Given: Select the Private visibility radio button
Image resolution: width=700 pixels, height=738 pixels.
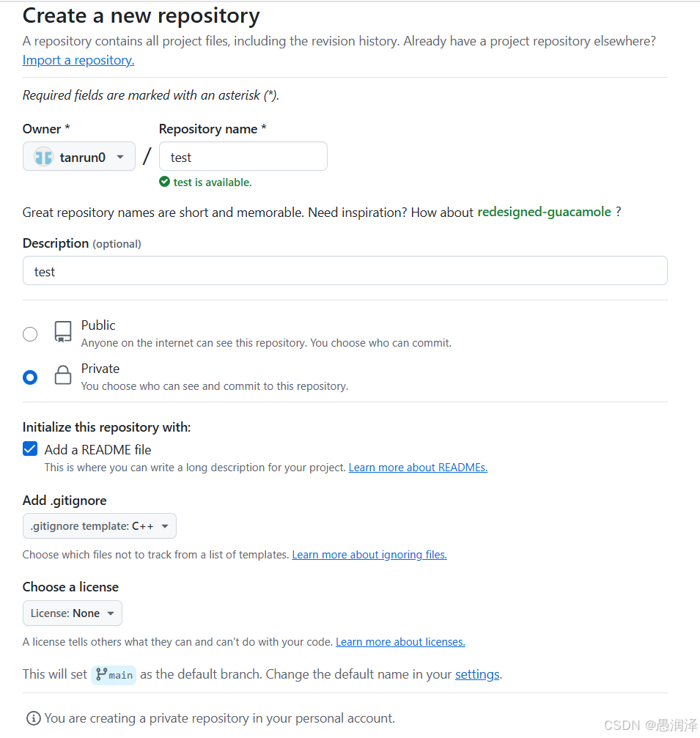Looking at the screenshot, I should [30, 377].
